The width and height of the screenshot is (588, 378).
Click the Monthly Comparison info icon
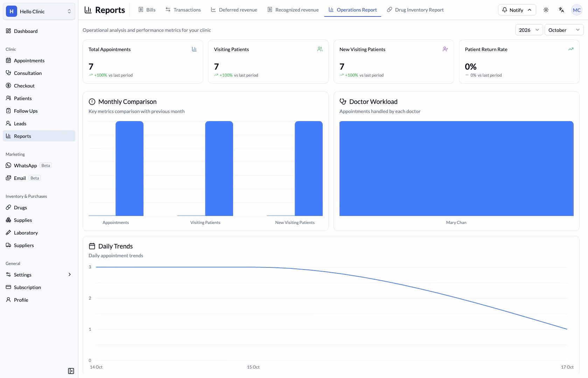point(92,102)
